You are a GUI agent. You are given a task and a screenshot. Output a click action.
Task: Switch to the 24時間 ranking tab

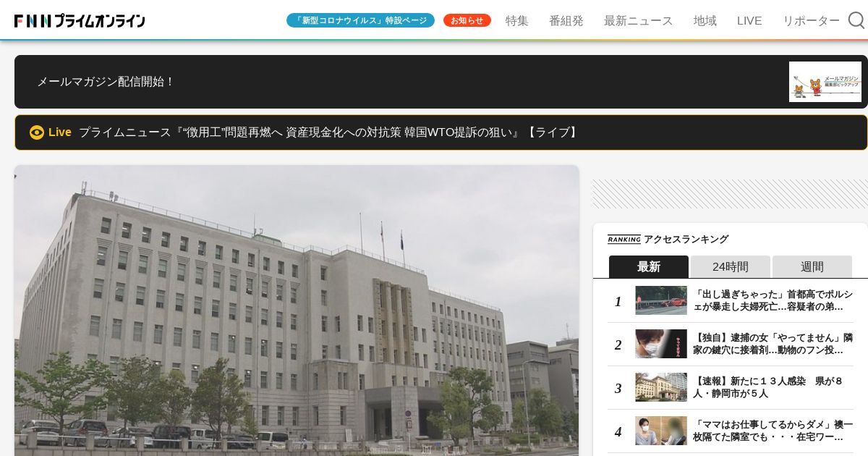(731, 266)
